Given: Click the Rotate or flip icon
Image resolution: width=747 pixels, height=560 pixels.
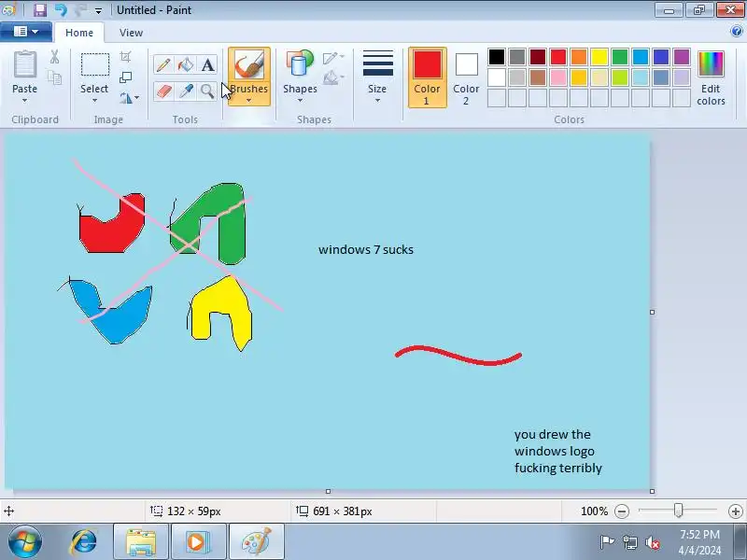Looking at the screenshot, I should [126, 98].
